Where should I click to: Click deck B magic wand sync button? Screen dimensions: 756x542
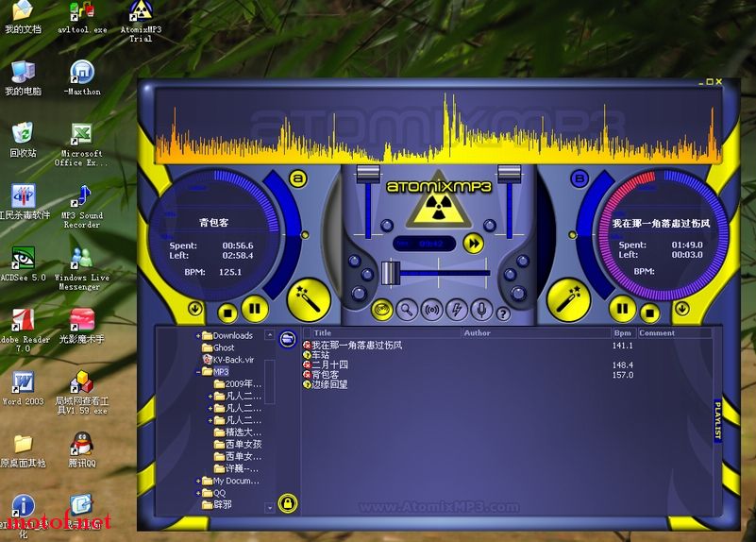tap(569, 300)
